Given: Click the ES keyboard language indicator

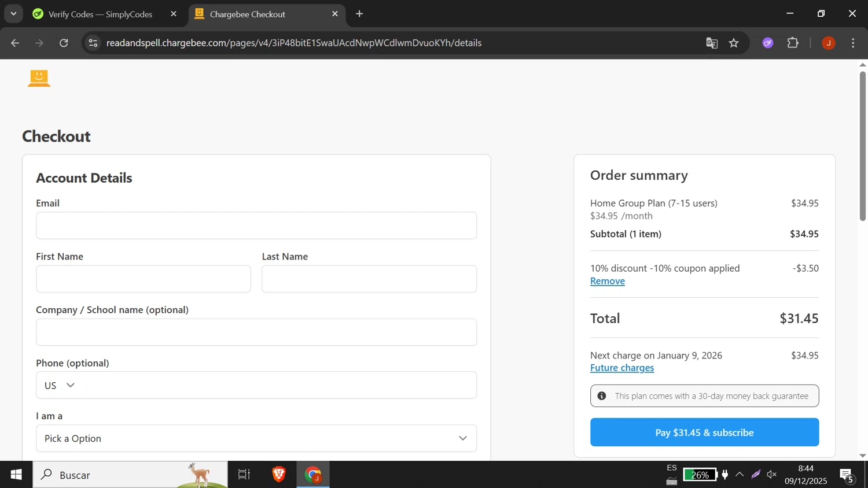Looking at the screenshot, I should [x=672, y=468].
